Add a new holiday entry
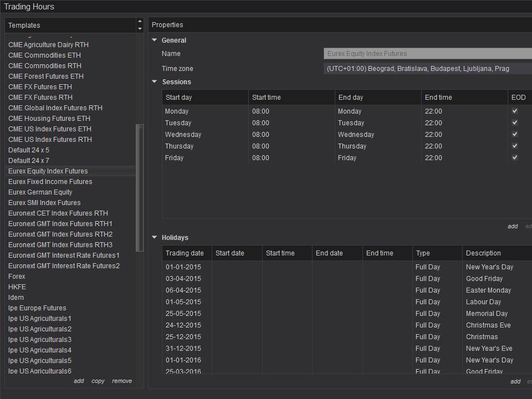Image resolution: width=532 pixels, height=399 pixels. [515, 381]
